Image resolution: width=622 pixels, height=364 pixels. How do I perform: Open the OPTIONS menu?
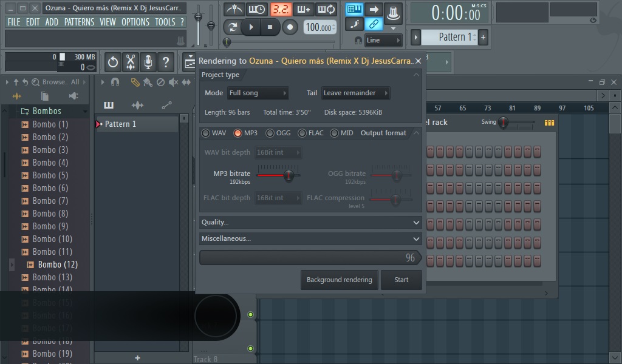135,22
